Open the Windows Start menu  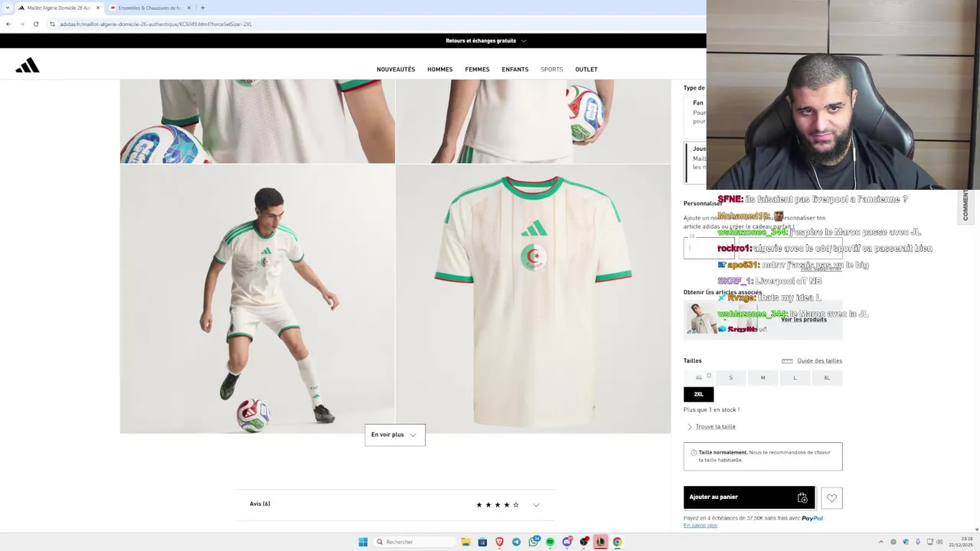[x=363, y=542]
